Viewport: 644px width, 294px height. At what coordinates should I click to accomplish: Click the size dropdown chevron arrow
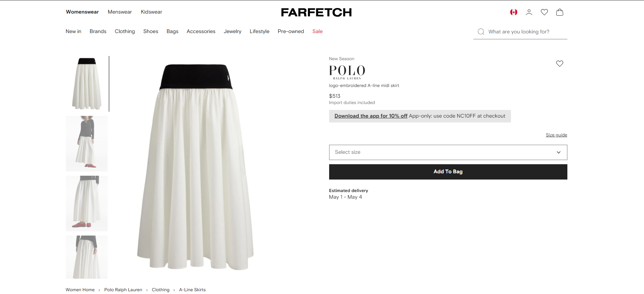558,152
